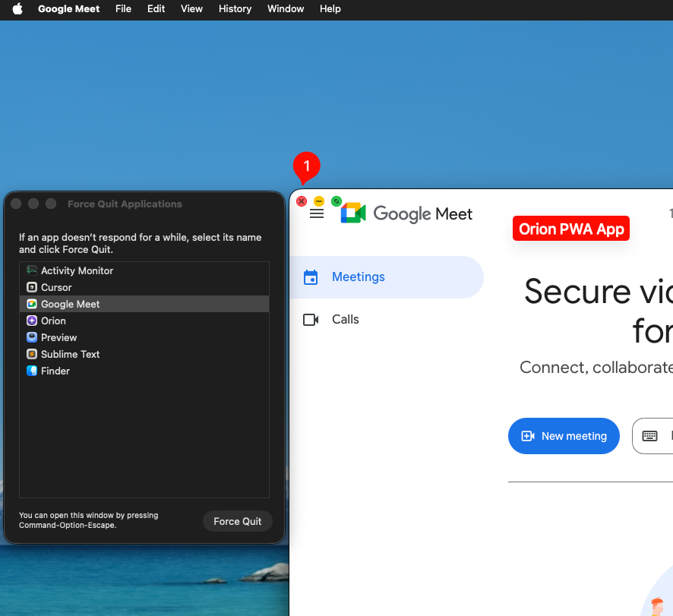673x616 pixels.
Task: Select Google Meet in Force Quit list
Action: tap(70, 304)
